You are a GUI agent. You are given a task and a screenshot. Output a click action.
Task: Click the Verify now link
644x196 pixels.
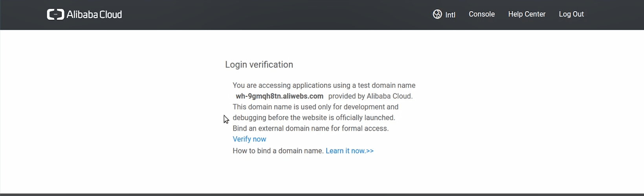[249, 139]
